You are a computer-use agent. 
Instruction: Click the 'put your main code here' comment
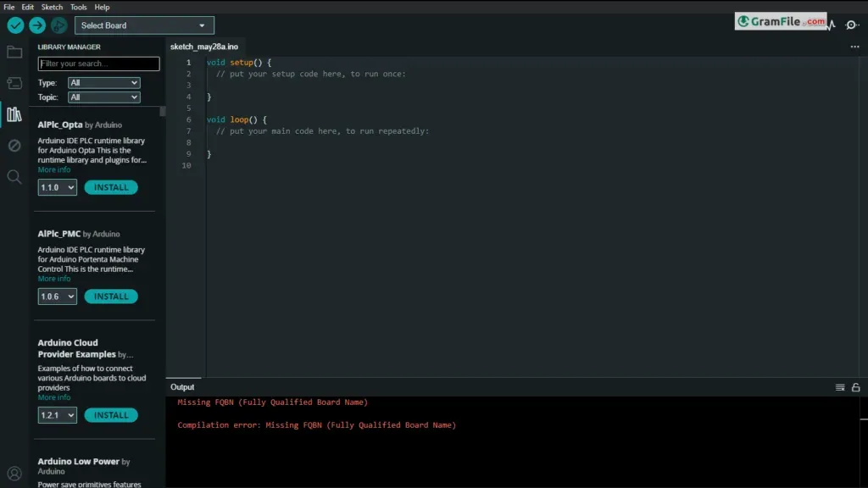323,131
